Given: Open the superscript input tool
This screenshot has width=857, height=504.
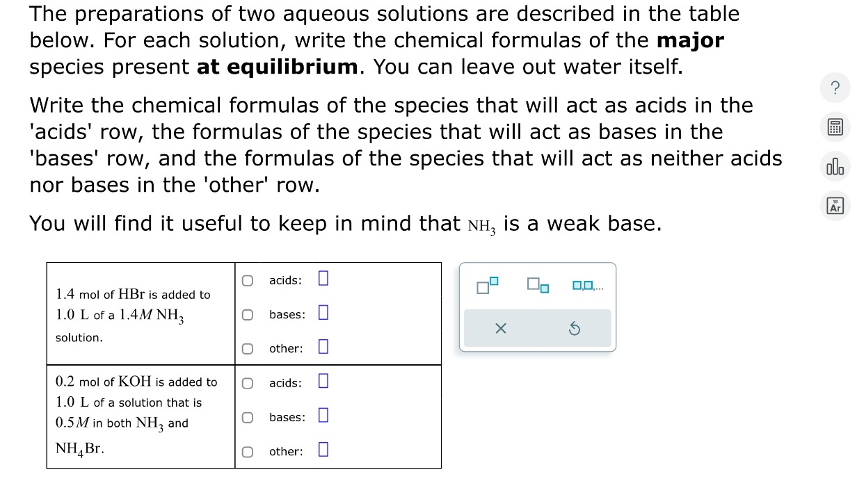Looking at the screenshot, I should click(486, 284).
